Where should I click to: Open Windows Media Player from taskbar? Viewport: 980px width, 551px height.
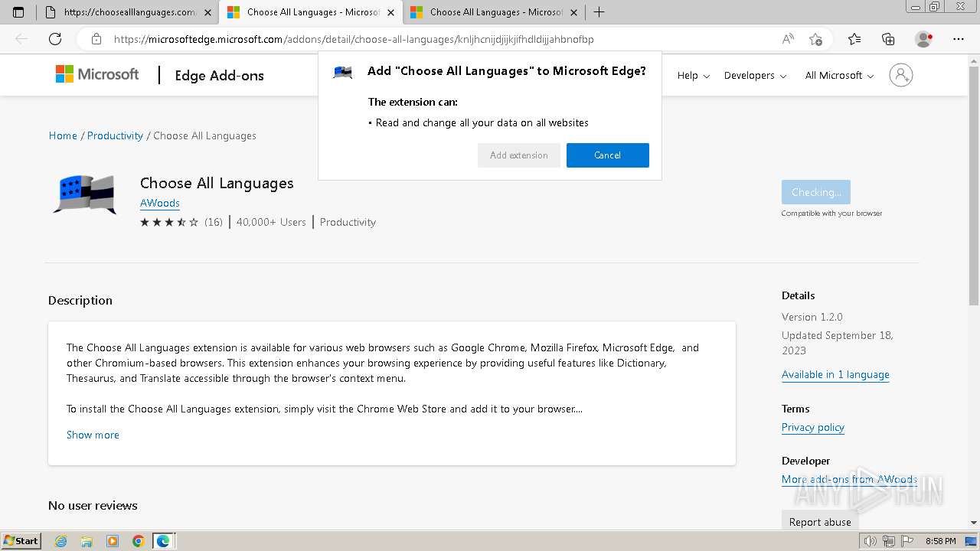[x=113, y=541]
